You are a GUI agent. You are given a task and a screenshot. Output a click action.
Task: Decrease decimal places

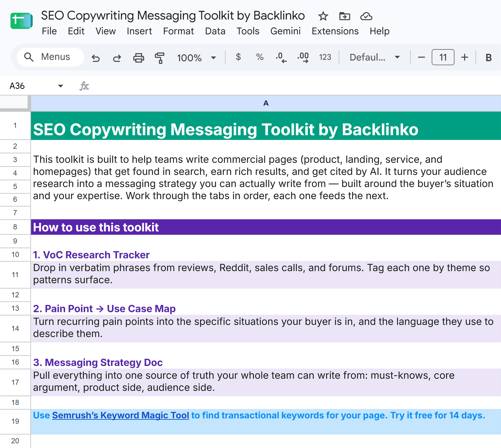281,58
